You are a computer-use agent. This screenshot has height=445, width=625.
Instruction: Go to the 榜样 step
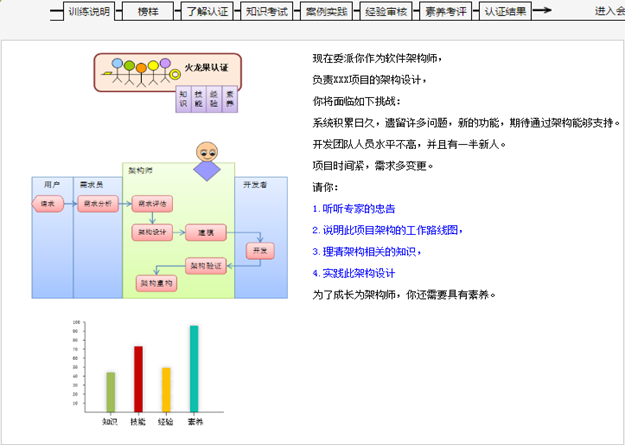coord(148,12)
